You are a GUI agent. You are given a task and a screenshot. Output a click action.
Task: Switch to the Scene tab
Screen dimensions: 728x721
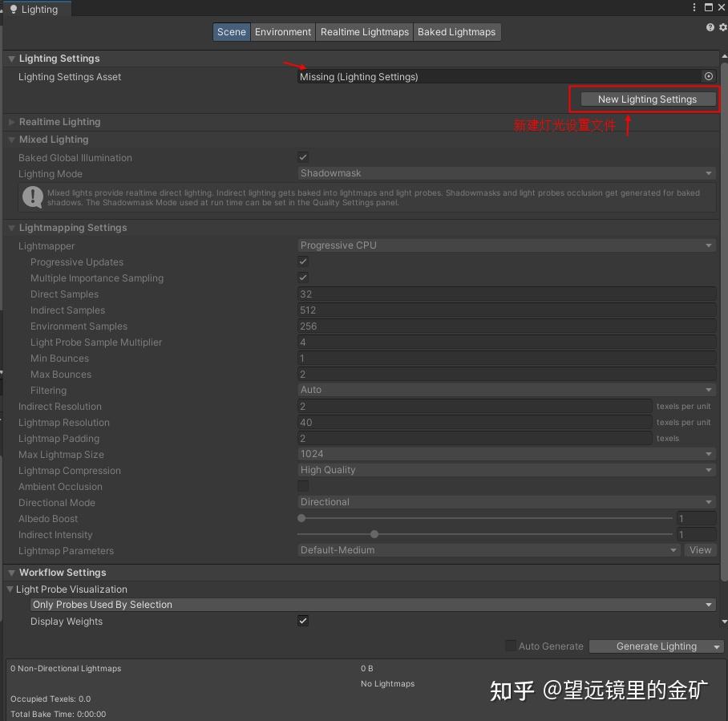click(231, 32)
